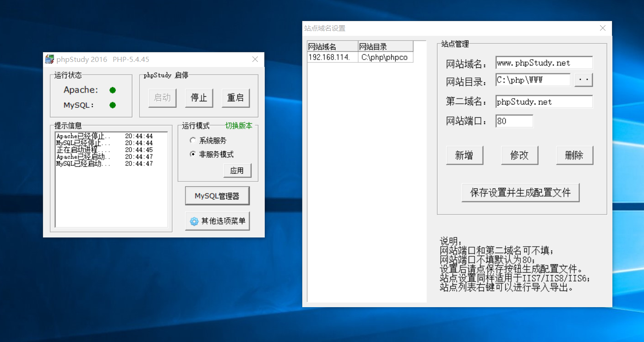Screen dimensions: 644x342
Task: Click 应用 to apply run mode
Action: tap(237, 171)
